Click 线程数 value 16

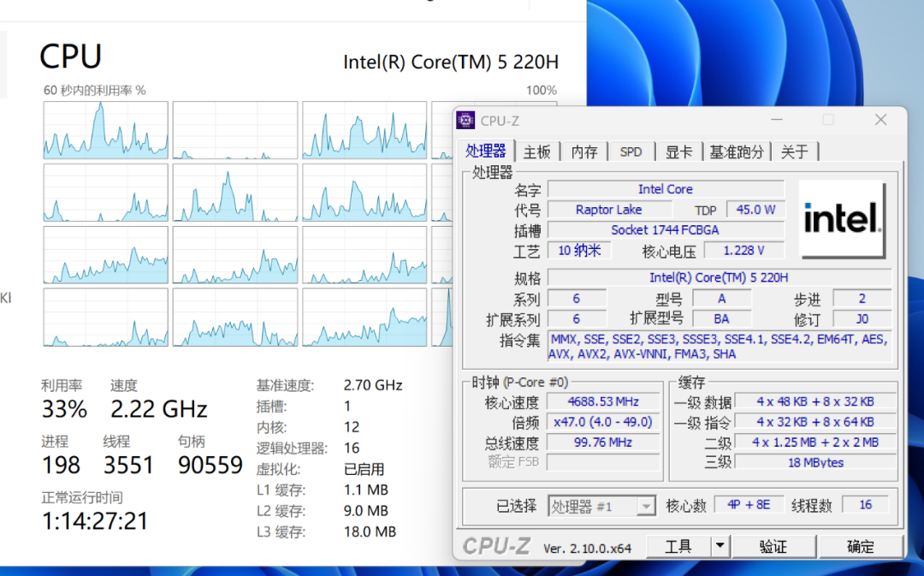click(865, 505)
